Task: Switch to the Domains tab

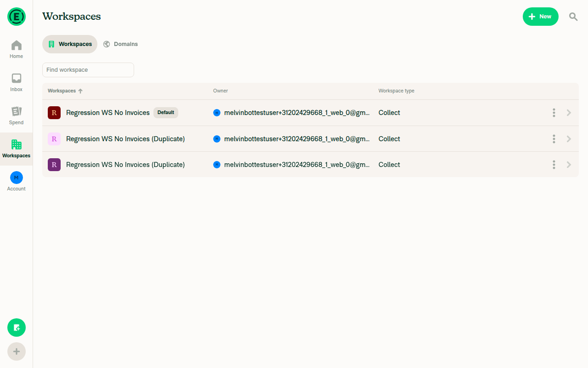Action: click(120, 44)
